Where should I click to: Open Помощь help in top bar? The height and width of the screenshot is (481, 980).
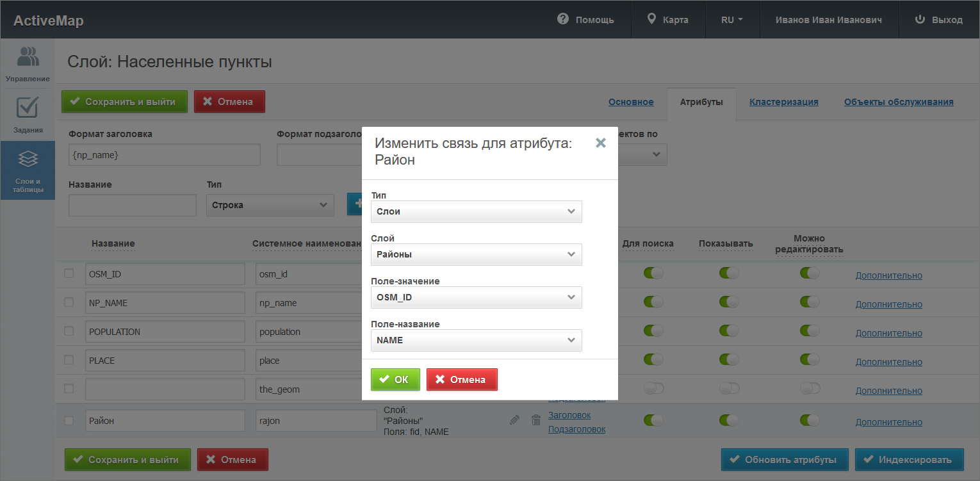(x=585, y=20)
